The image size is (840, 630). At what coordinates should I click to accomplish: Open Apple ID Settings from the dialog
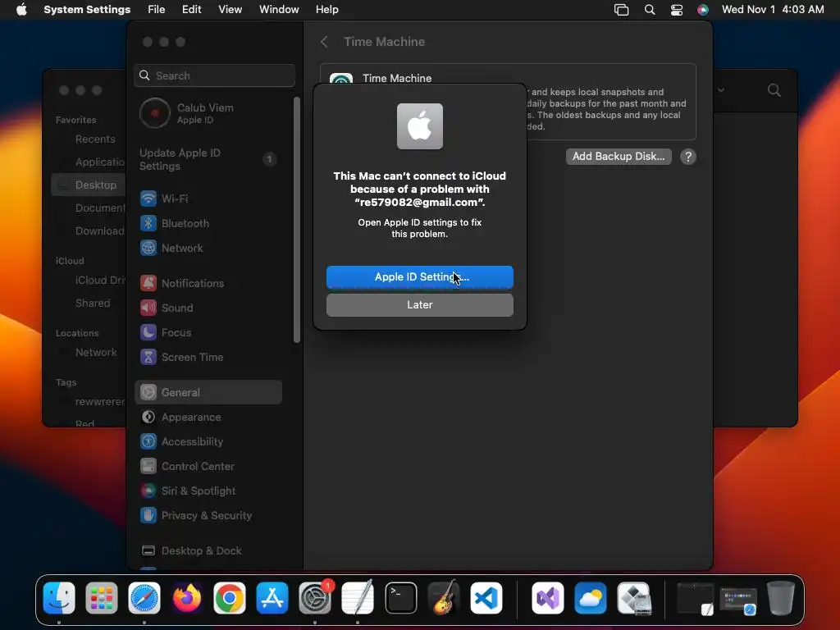[x=419, y=277]
